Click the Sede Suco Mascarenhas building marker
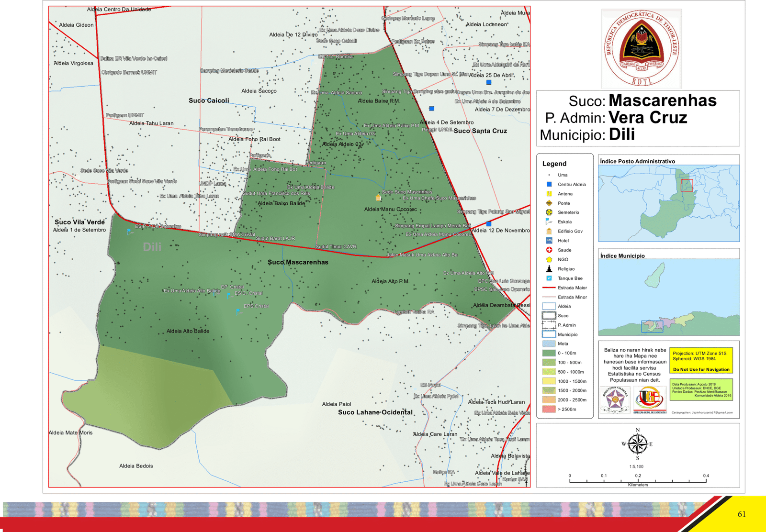The height and width of the screenshot is (532, 766). click(x=378, y=198)
